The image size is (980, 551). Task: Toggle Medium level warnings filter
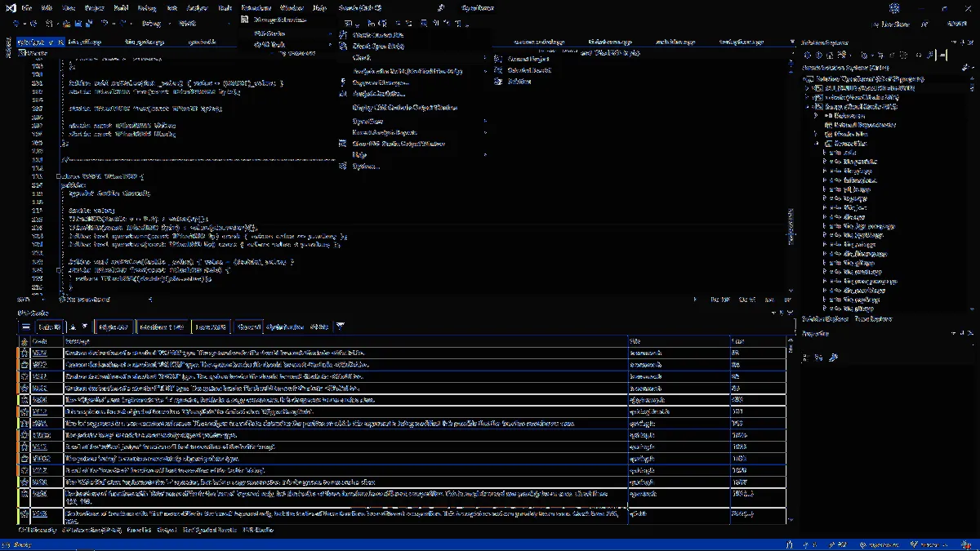tap(162, 327)
